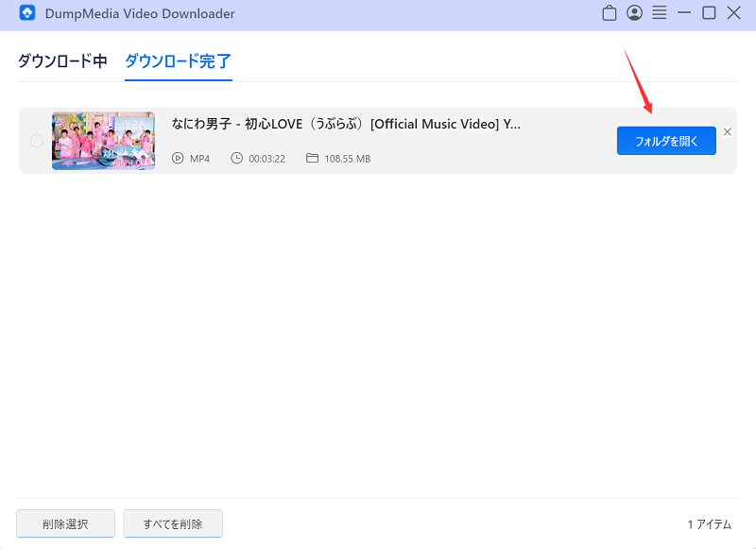Open the hamburger menu icon
Image resolution: width=756 pixels, height=549 pixels.
click(659, 13)
